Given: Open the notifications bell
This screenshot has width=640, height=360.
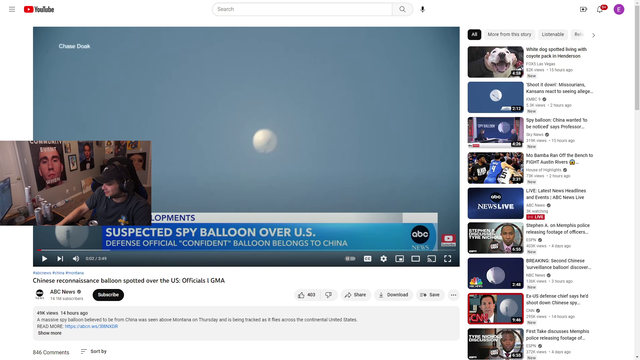Looking at the screenshot, I should (x=600, y=9).
